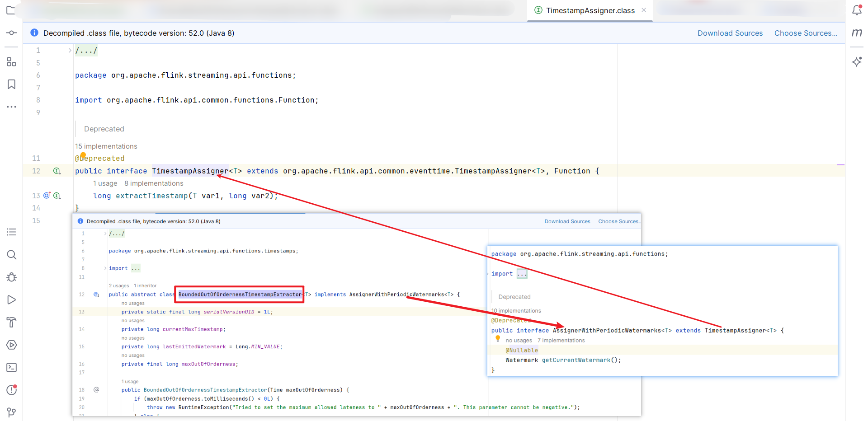
Task: Click the list icon in the left sidebar
Action: pyautogui.click(x=11, y=232)
